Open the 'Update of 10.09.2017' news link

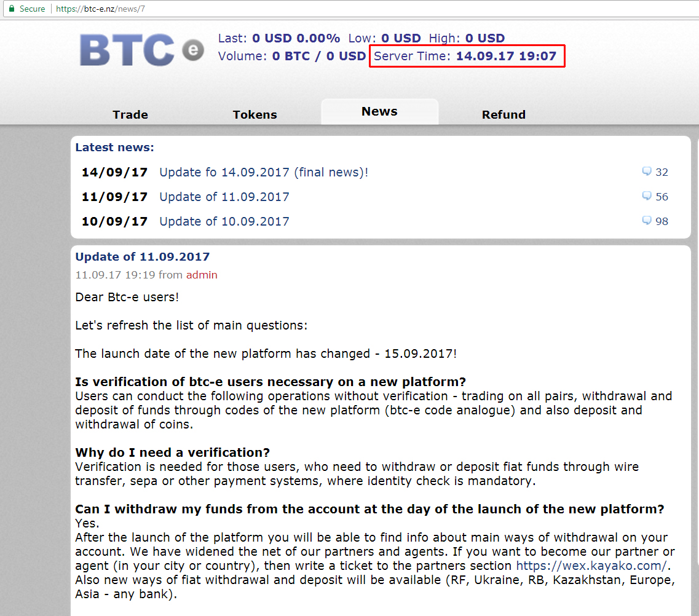tap(224, 221)
